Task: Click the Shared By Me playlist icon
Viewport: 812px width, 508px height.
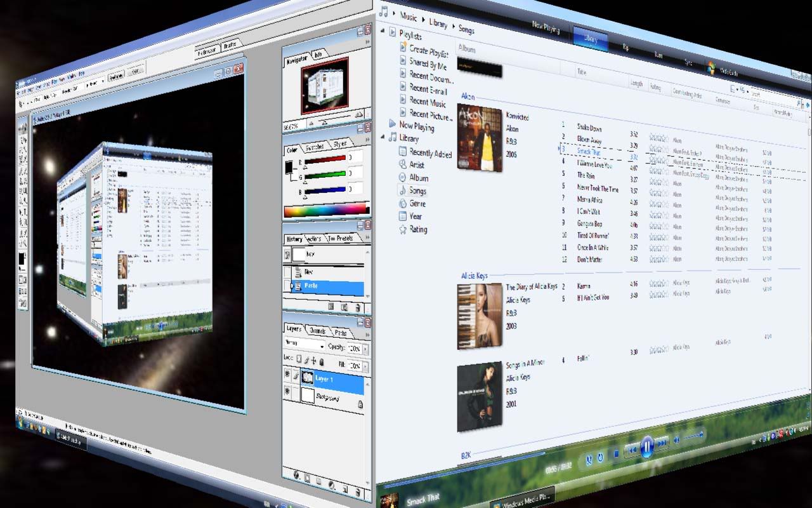Action: pyautogui.click(x=403, y=61)
